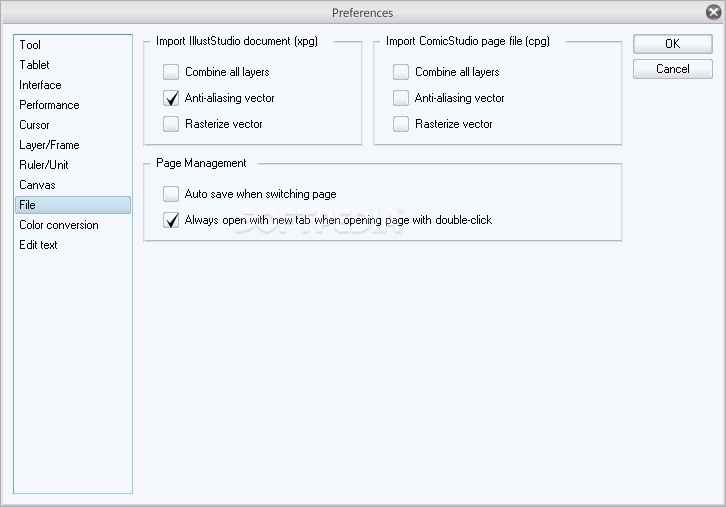The height and width of the screenshot is (507, 726).
Task: Open the Performance settings category
Action: tap(49, 105)
